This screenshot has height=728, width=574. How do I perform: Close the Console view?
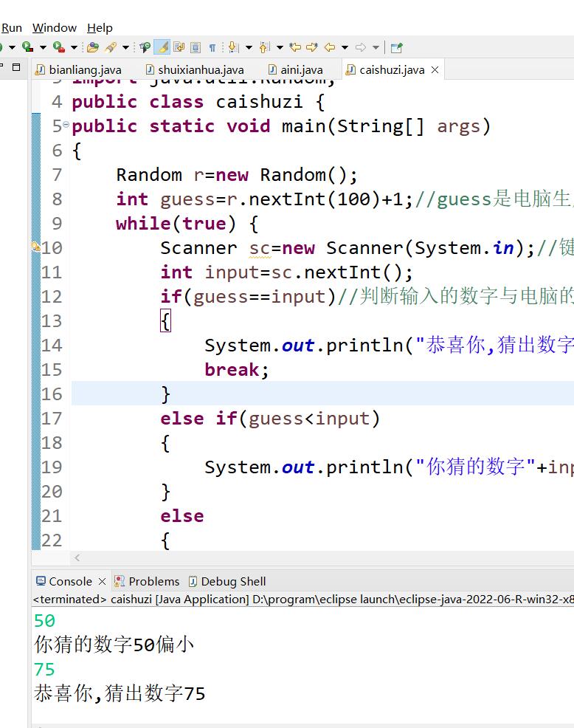[102, 581]
